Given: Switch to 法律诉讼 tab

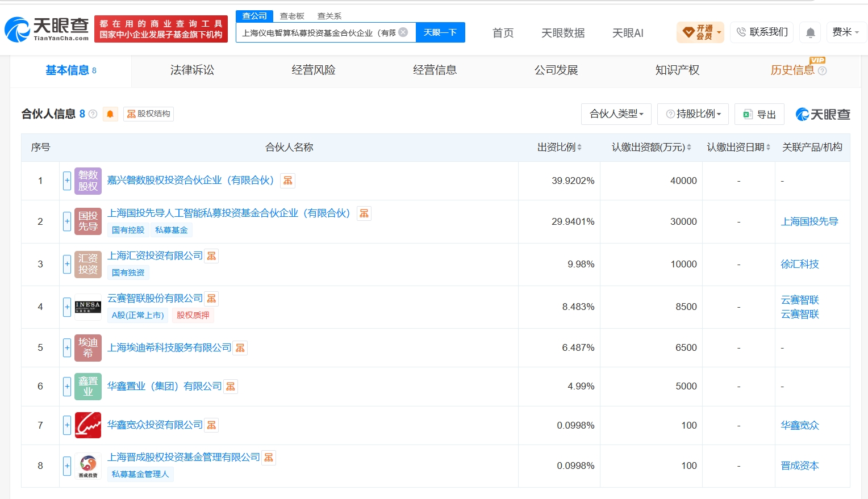Looking at the screenshot, I should click(x=192, y=70).
